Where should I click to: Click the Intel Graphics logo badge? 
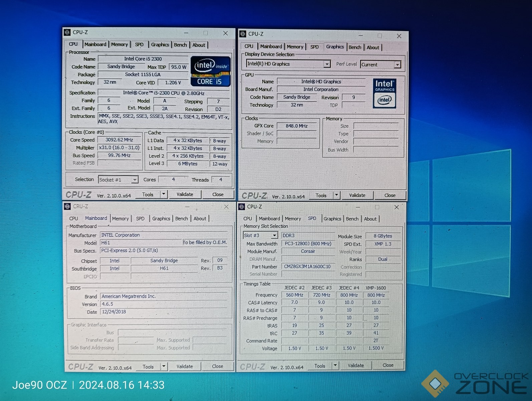tap(384, 93)
